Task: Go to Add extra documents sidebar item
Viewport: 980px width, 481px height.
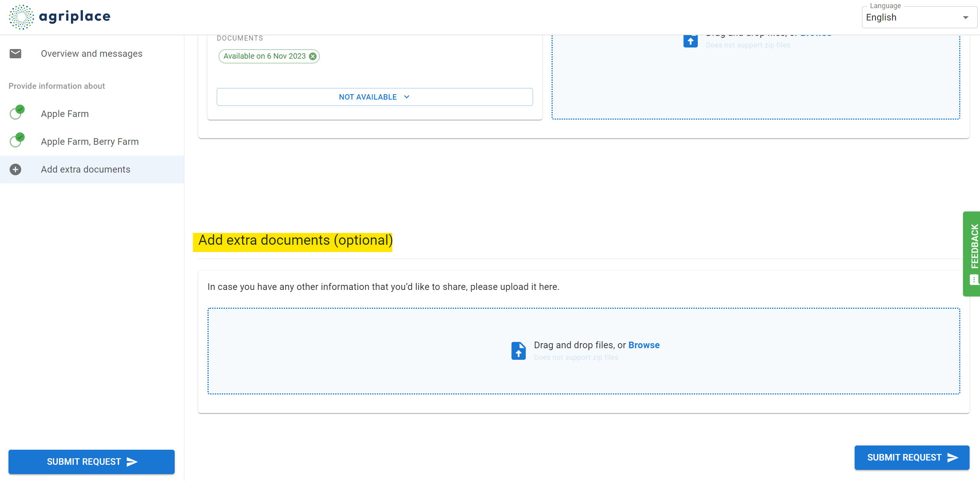Action: coord(92,169)
